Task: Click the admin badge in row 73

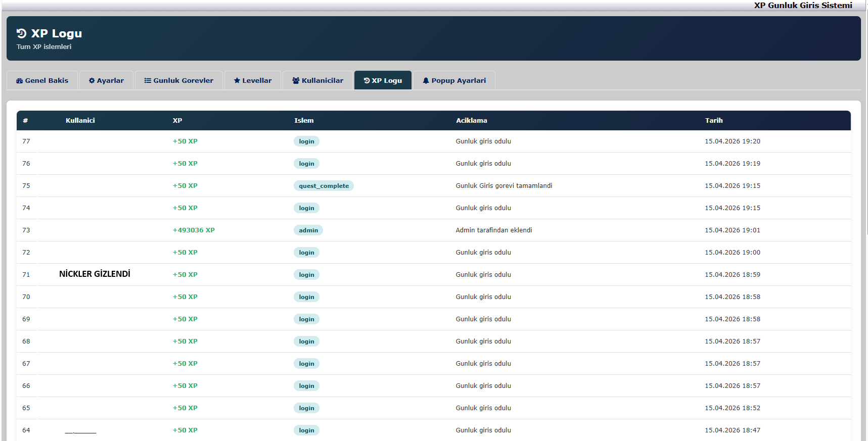Action: [x=308, y=230]
